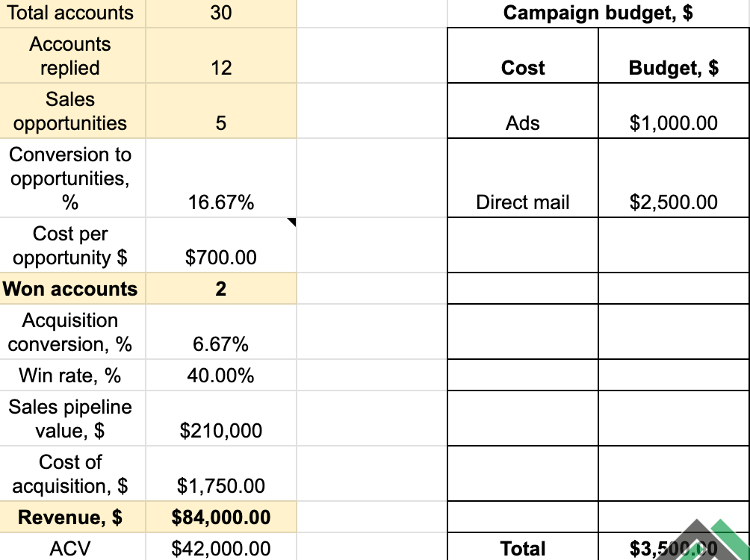Click 'Conversion to opportunities, %' label
The width and height of the screenshot is (750, 560).
(72, 178)
